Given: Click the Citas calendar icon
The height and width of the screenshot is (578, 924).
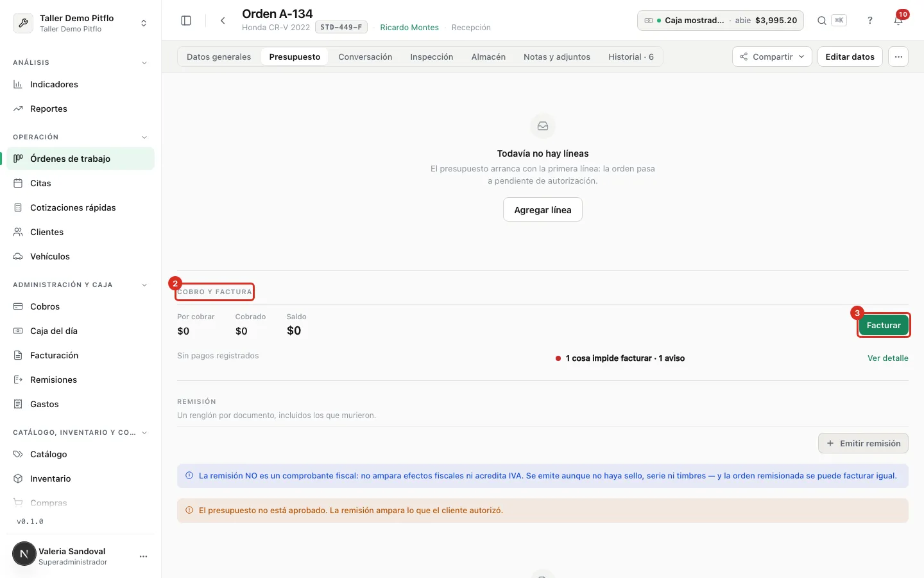Looking at the screenshot, I should 18,183.
